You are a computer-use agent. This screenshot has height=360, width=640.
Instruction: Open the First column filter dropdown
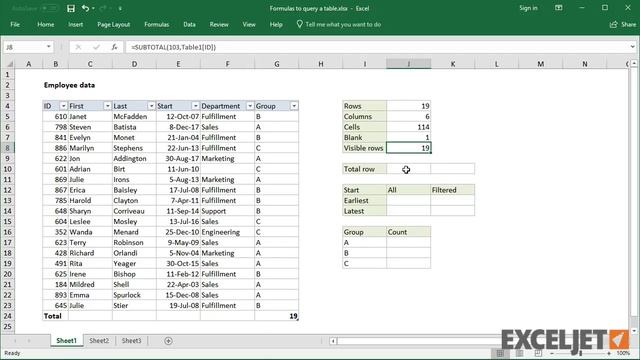[107, 106]
